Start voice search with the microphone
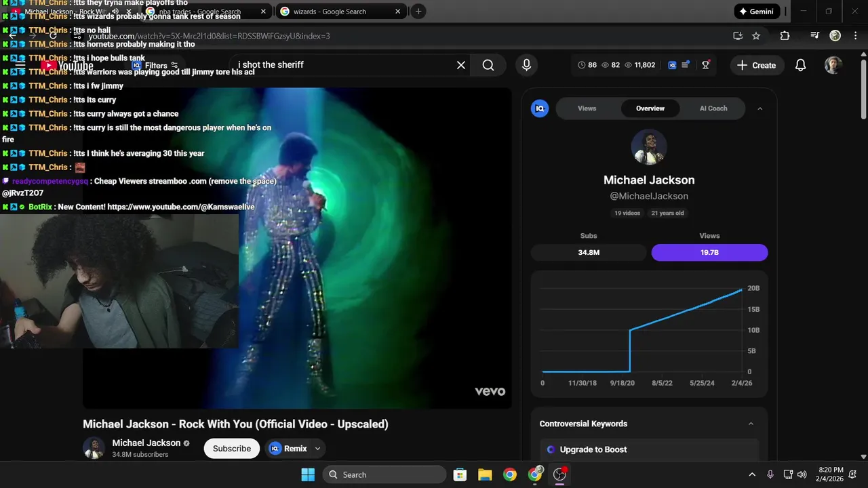This screenshot has width=868, height=488. [526, 65]
